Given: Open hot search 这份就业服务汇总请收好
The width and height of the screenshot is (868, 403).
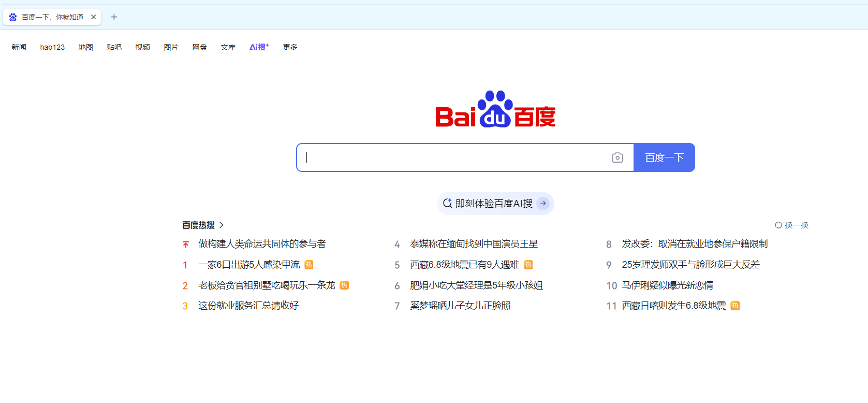Looking at the screenshot, I should click(248, 306).
